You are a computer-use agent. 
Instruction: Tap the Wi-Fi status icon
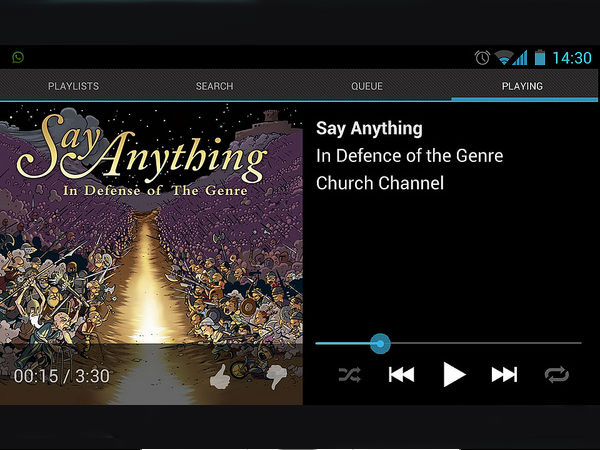coord(504,58)
